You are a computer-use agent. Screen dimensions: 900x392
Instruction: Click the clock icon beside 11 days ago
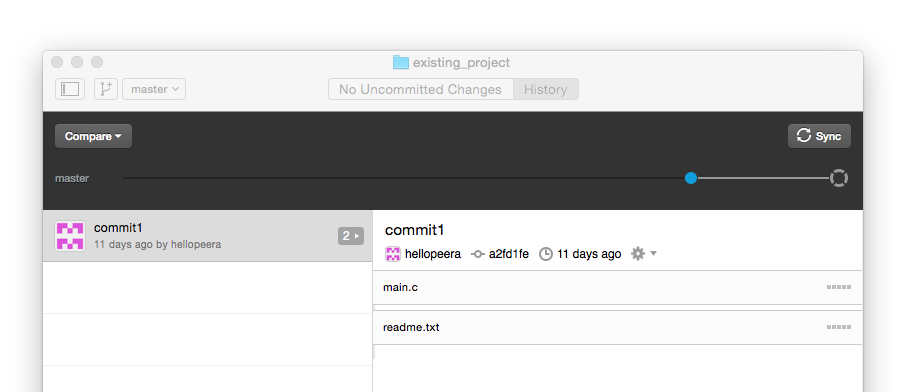[546, 254]
